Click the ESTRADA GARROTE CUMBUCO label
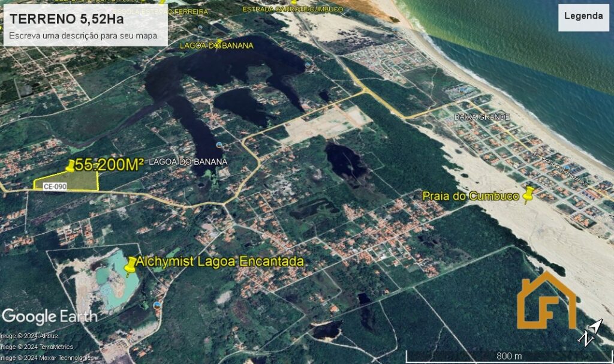Screen dimensions: 614x364 [x=293, y=9]
